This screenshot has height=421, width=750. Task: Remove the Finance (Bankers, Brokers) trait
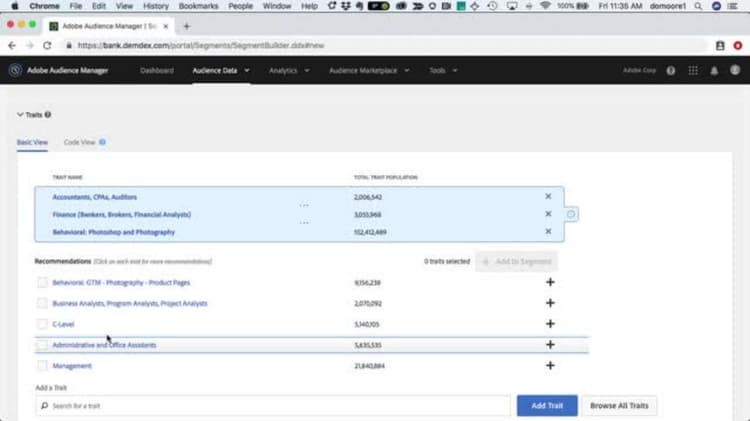click(548, 214)
